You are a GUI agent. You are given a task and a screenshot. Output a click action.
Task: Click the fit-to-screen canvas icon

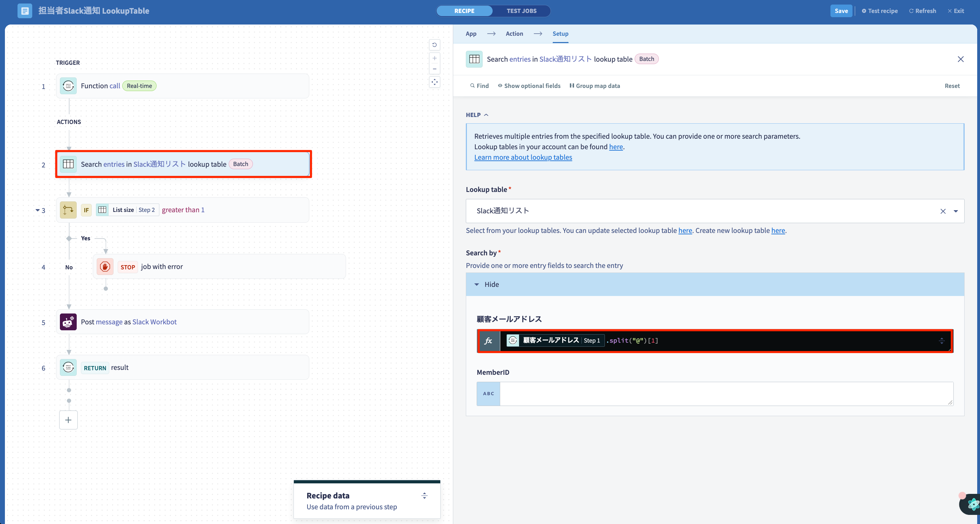pyautogui.click(x=434, y=82)
